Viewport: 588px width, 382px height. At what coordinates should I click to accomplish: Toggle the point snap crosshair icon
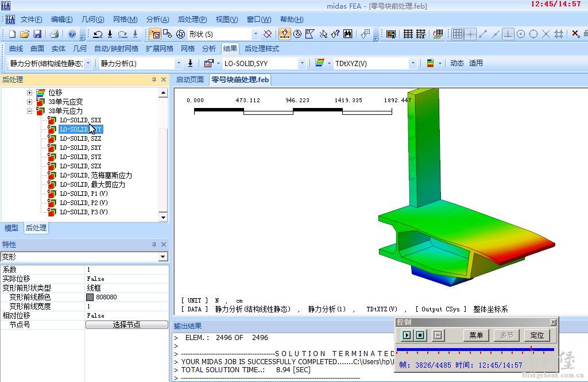pos(470,34)
